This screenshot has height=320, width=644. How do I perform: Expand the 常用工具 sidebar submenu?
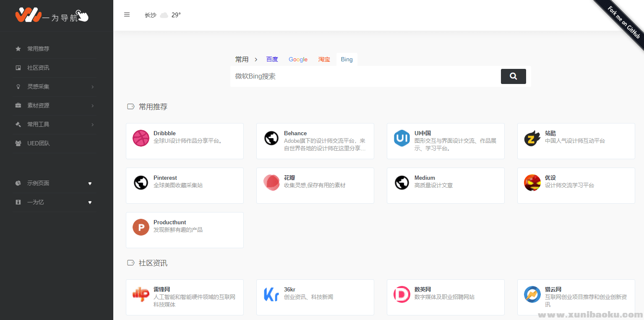[x=55, y=124]
